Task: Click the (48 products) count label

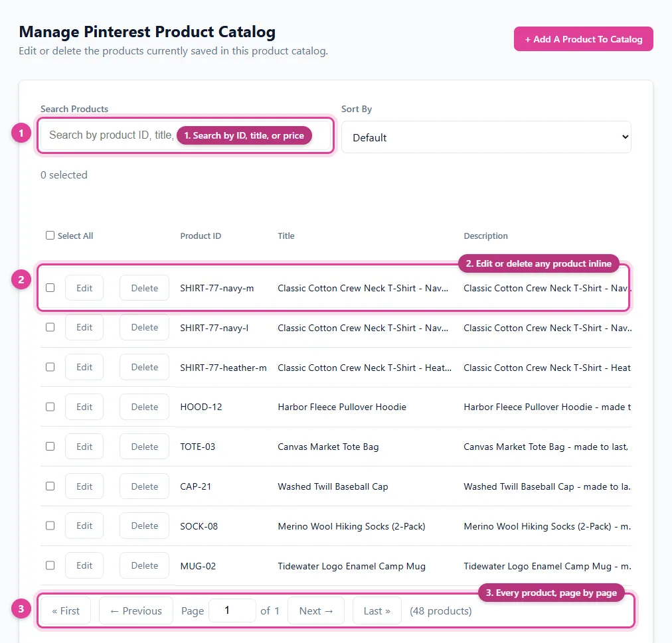Action: click(440, 610)
